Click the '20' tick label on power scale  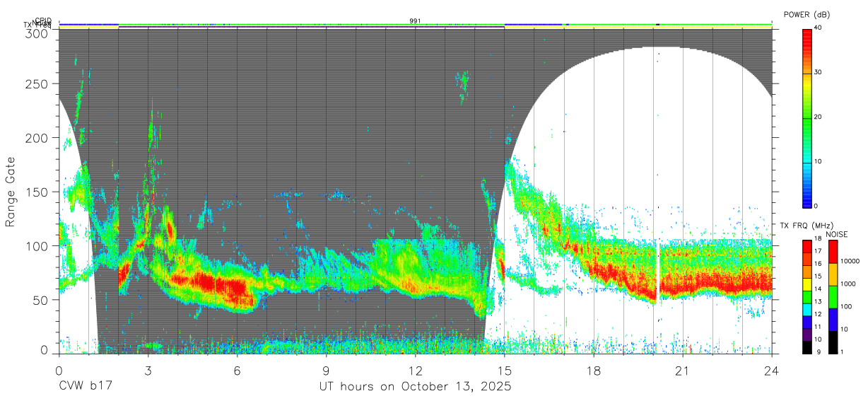[x=819, y=117]
